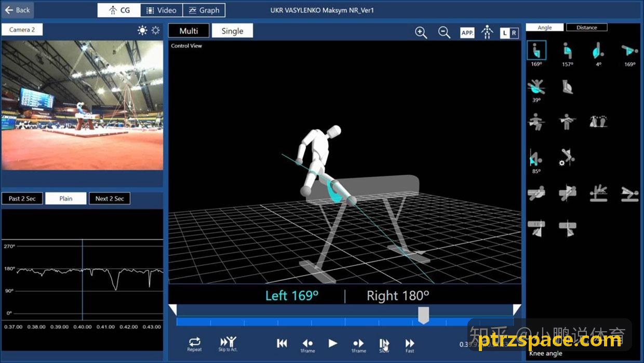644x363 pixels.
Task: Toggle the Left side L button
Action: tap(505, 33)
